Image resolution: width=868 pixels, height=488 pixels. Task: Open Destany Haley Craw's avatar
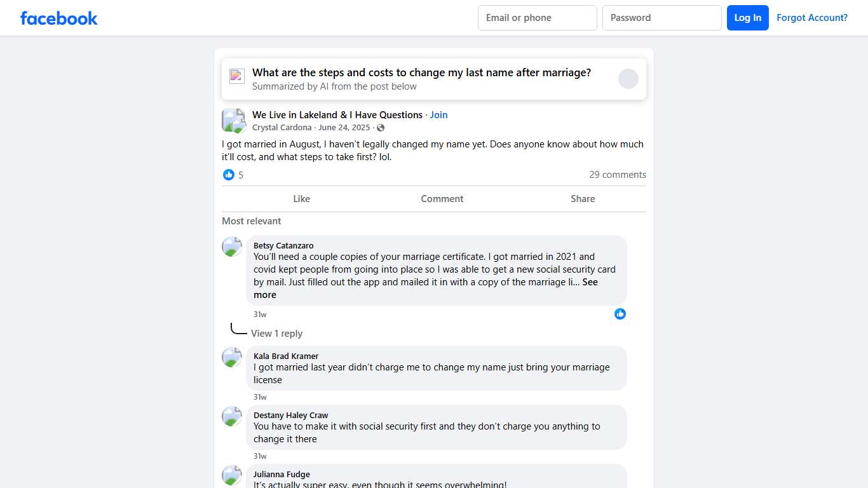click(232, 416)
